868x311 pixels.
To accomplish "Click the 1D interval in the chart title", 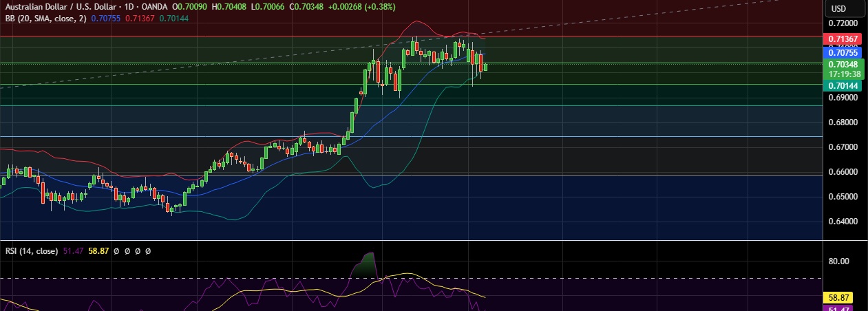I will 121,8.
